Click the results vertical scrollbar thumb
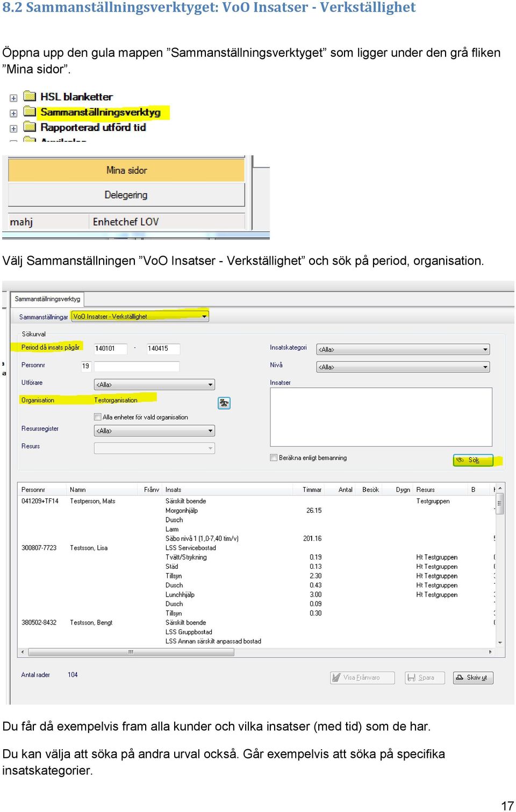The height and width of the screenshot is (812, 516). point(500,504)
